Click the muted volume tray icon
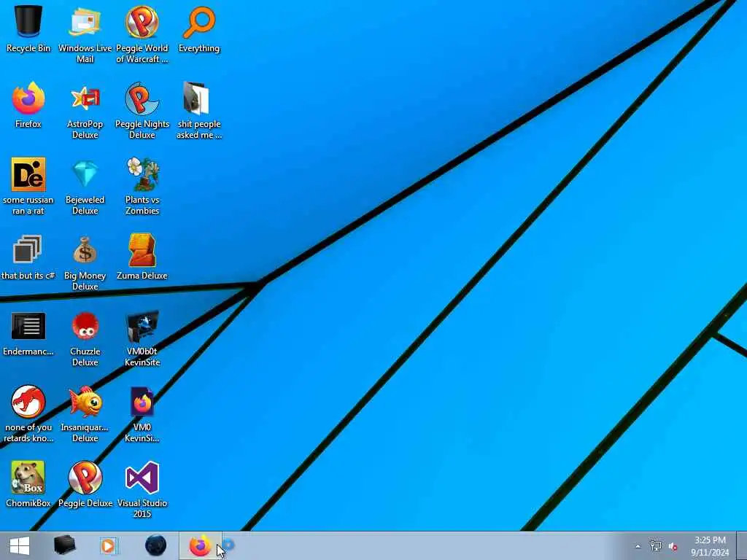Screen dimensions: 747x560 tap(673, 547)
